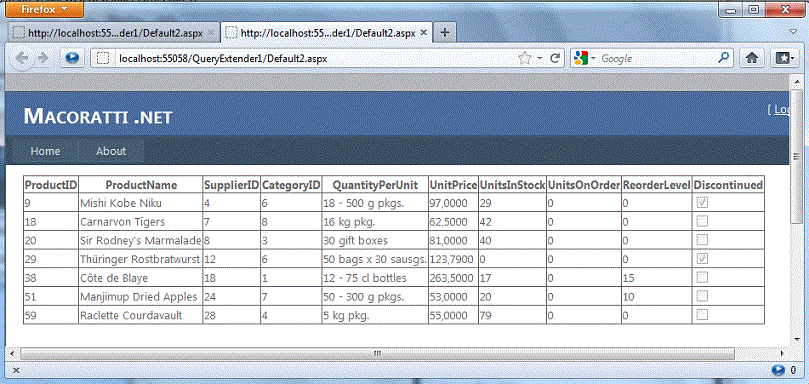Click the 12 - 75 cl bottles cell

(375, 278)
